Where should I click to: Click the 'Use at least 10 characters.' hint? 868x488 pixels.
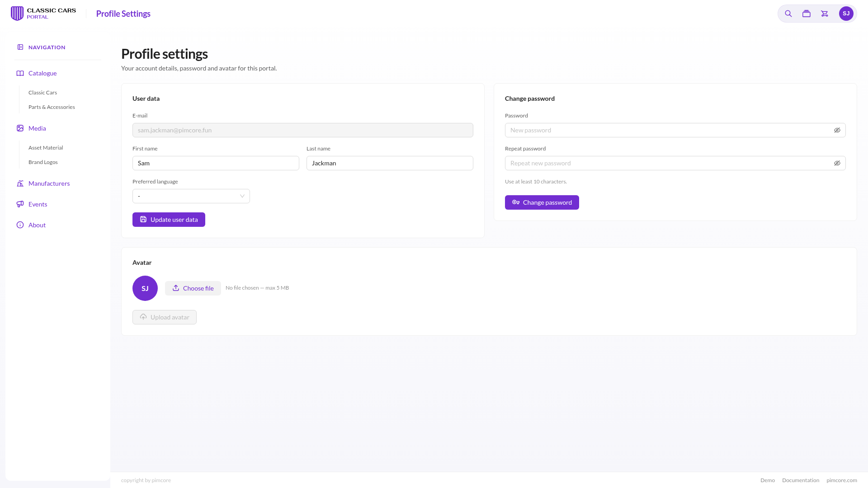536,182
